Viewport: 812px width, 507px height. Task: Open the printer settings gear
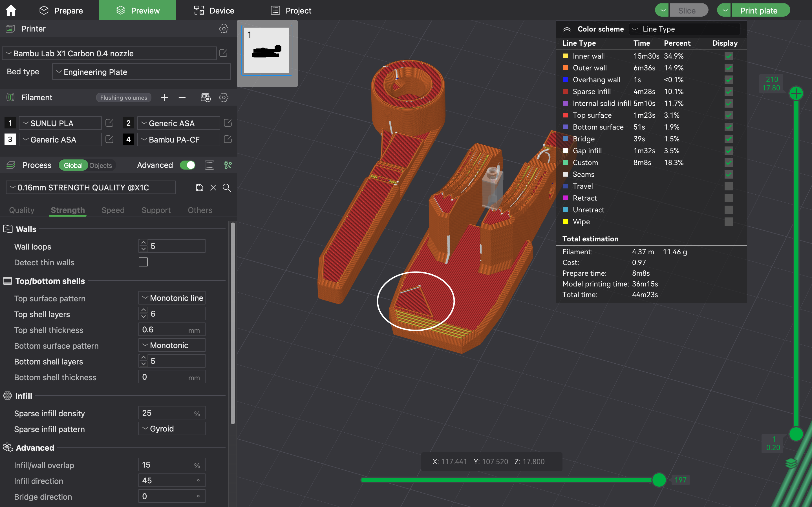click(224, 28)
